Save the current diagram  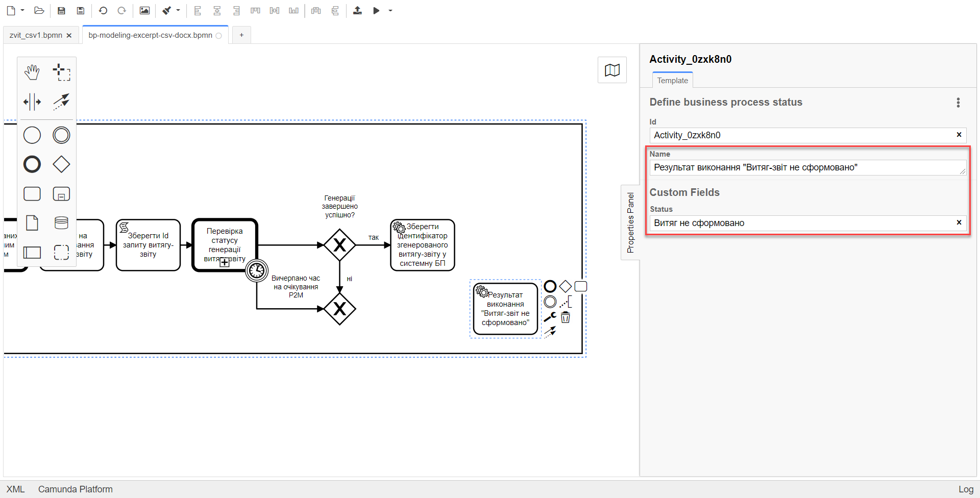tap(61, 11)
